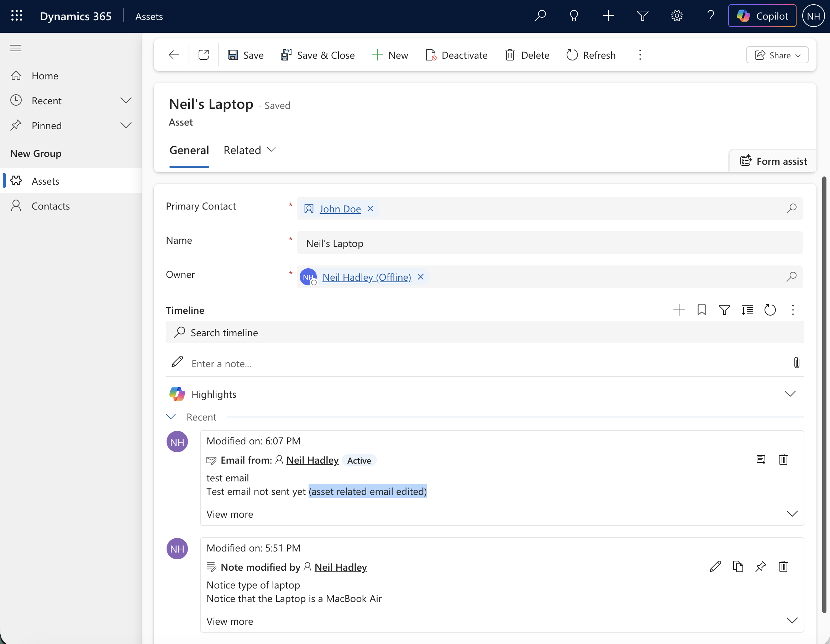Pin the laptop note
The width and height of the screenshot is (830, 644).
[761, 566]
